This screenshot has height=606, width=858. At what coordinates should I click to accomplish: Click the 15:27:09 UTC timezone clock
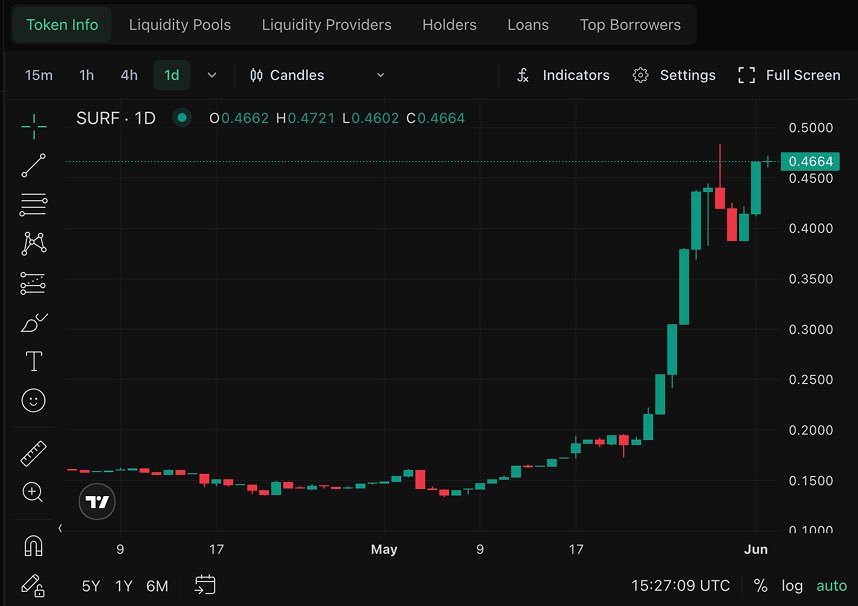(x=680, y=586)
